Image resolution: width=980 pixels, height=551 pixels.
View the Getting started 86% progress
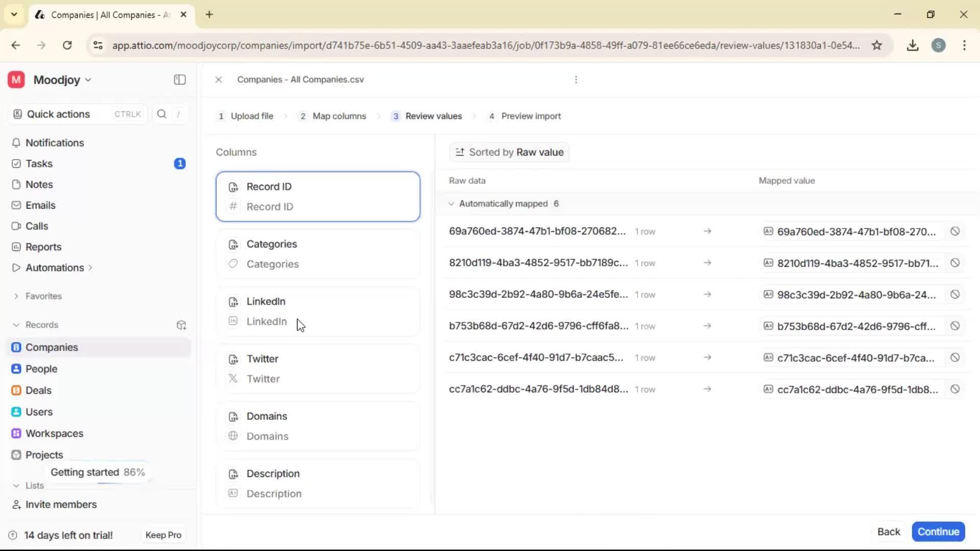[x=97, y=472]
